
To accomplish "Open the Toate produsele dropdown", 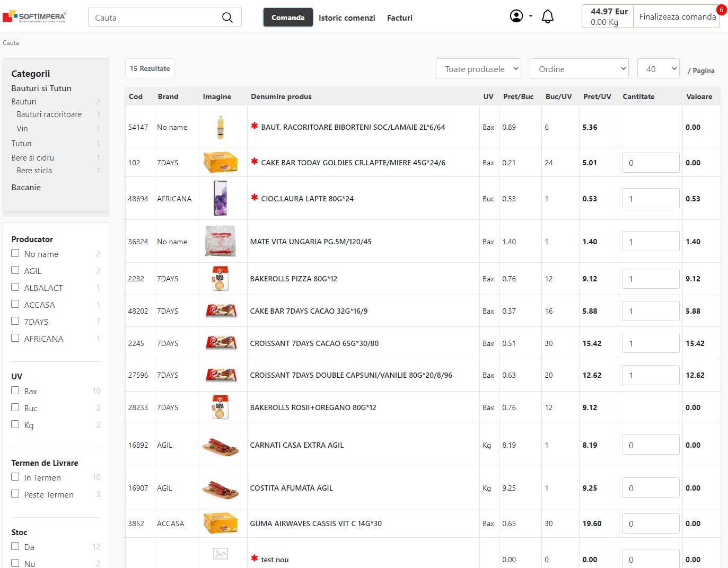I will coord(478,68).
